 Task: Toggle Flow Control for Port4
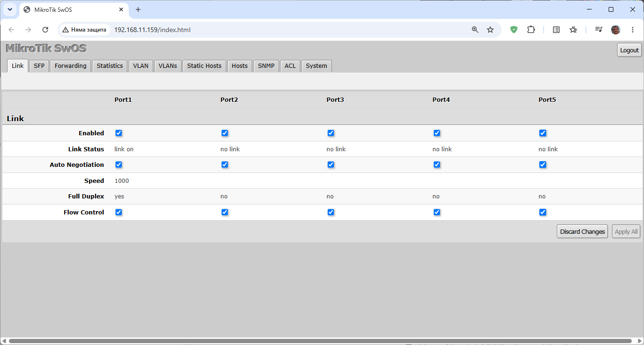(437, 212)
